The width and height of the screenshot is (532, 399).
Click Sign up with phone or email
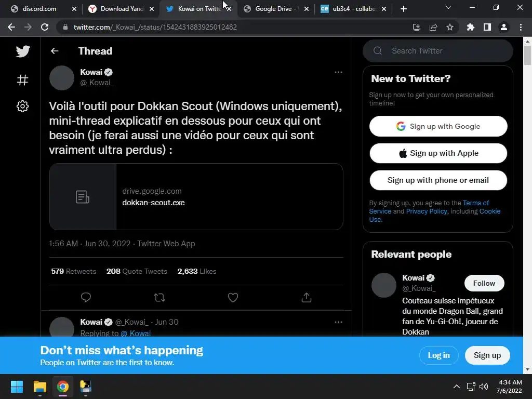(438, 180)
